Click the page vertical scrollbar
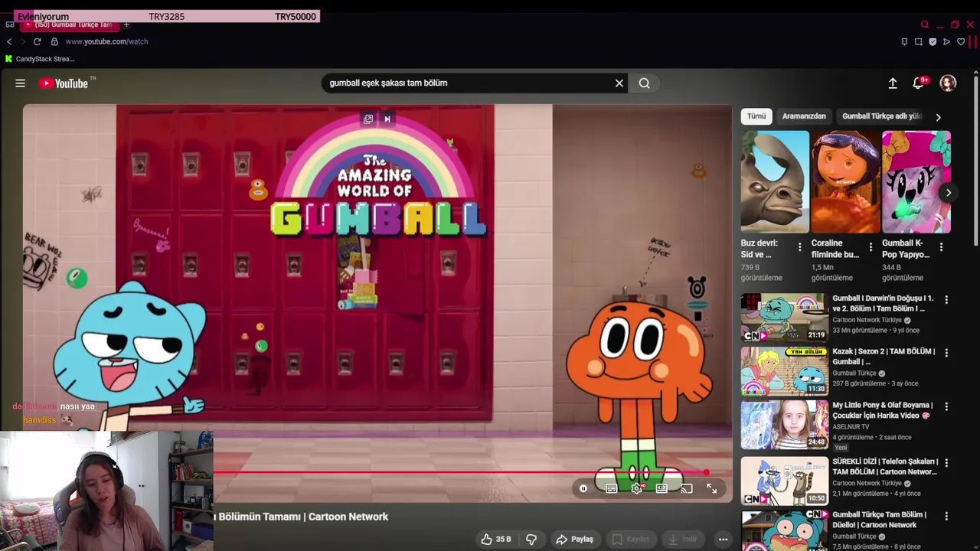Image resolution: width=980 pixels, height=551 pixels. tap(975, 161)
